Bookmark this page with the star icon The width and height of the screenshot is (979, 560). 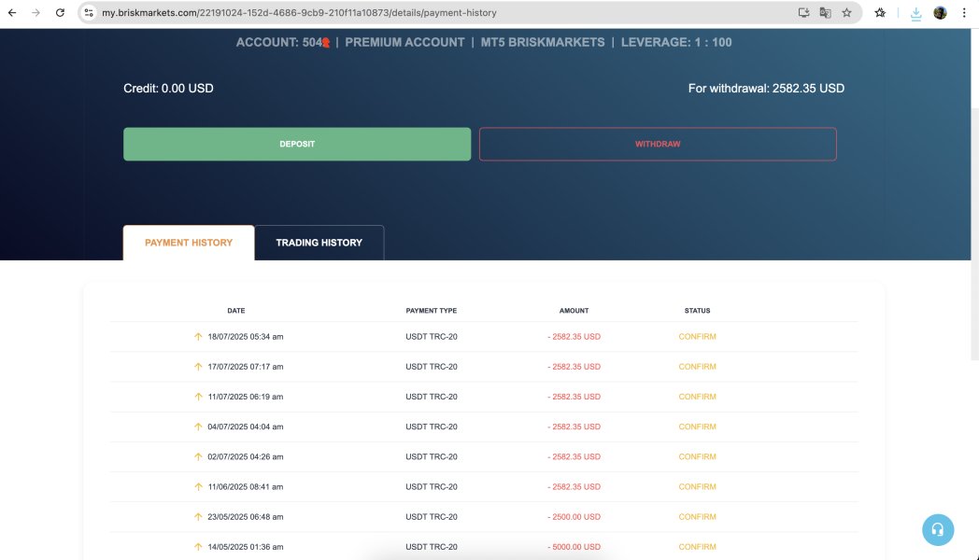click(x=846, y=13)
